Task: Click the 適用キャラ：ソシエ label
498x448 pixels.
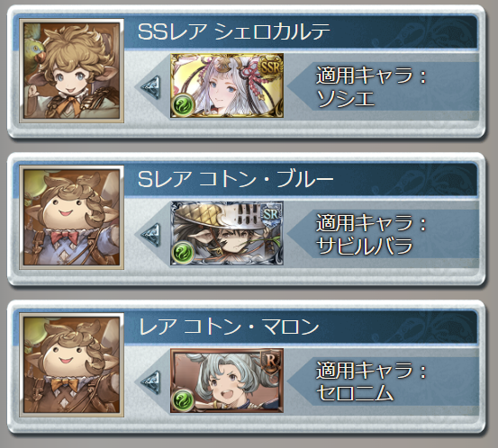Action: coord(372,86)
